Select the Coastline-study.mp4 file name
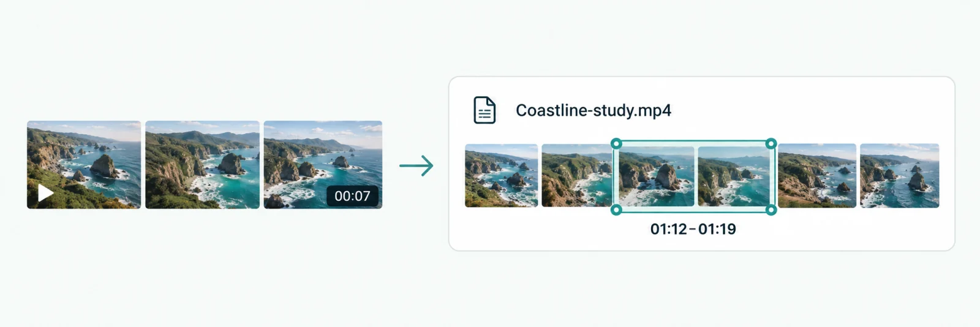The image size is (980, 327). (593, 110)
